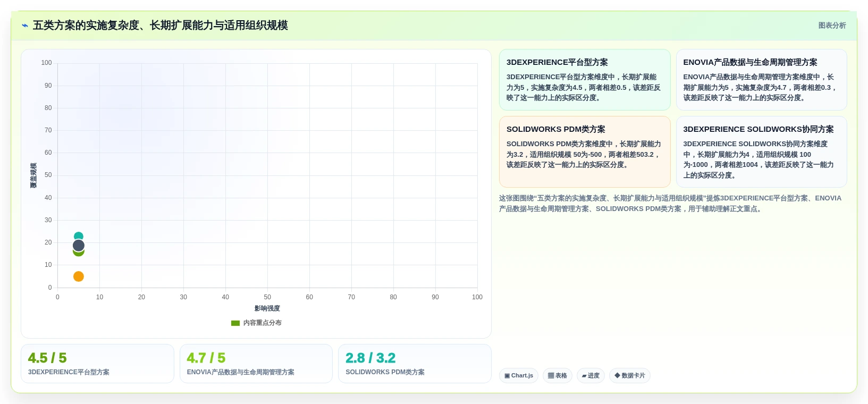Select the 进度 tag chip
868x404 pixels.
(591, 375)
